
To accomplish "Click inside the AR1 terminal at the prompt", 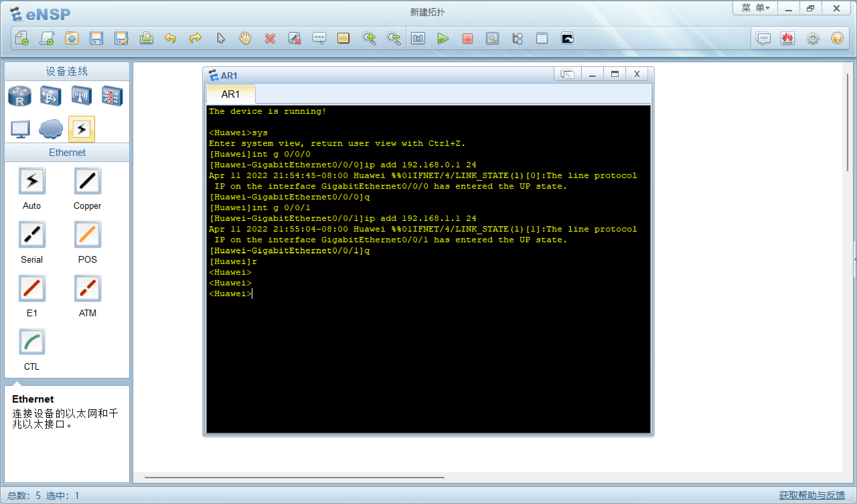I will coord(252,294).
